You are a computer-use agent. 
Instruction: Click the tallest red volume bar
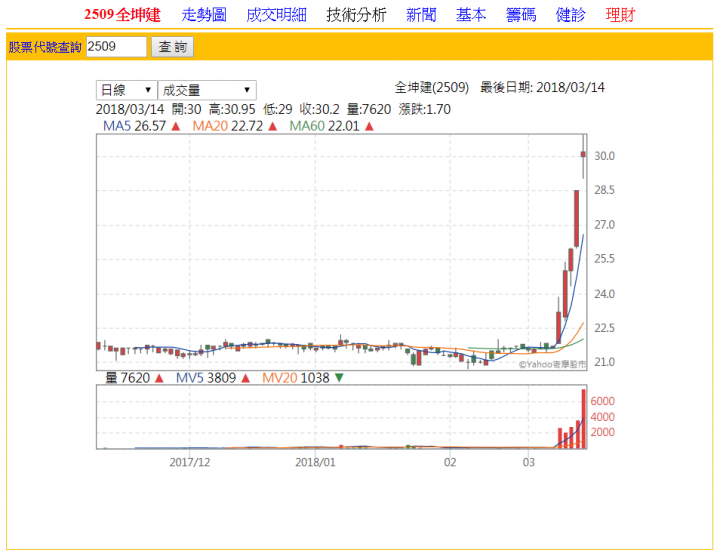[584, 419]
